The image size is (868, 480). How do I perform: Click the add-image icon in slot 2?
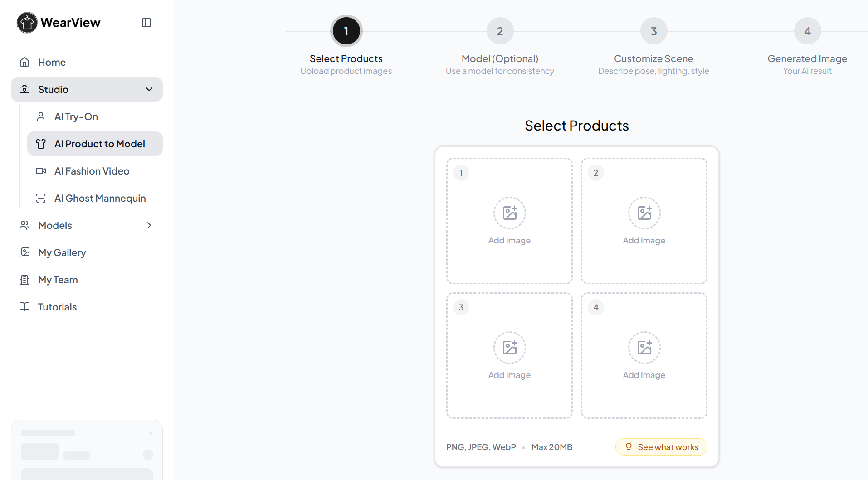(x=644, y=213)
